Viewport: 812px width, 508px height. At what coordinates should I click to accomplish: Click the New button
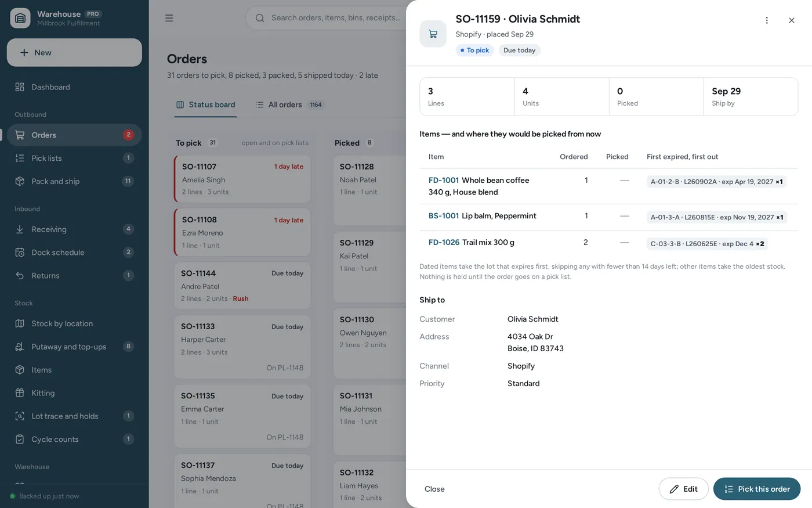click(74, 52)
